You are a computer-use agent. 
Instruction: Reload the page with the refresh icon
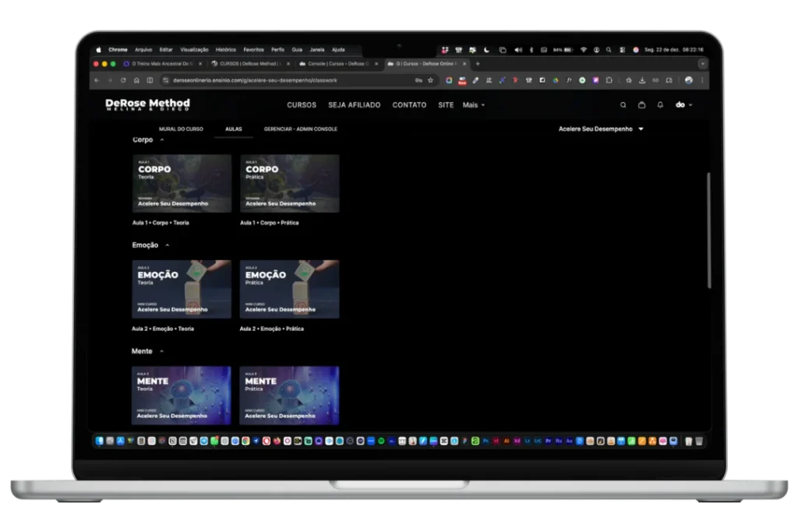(123, 80)
